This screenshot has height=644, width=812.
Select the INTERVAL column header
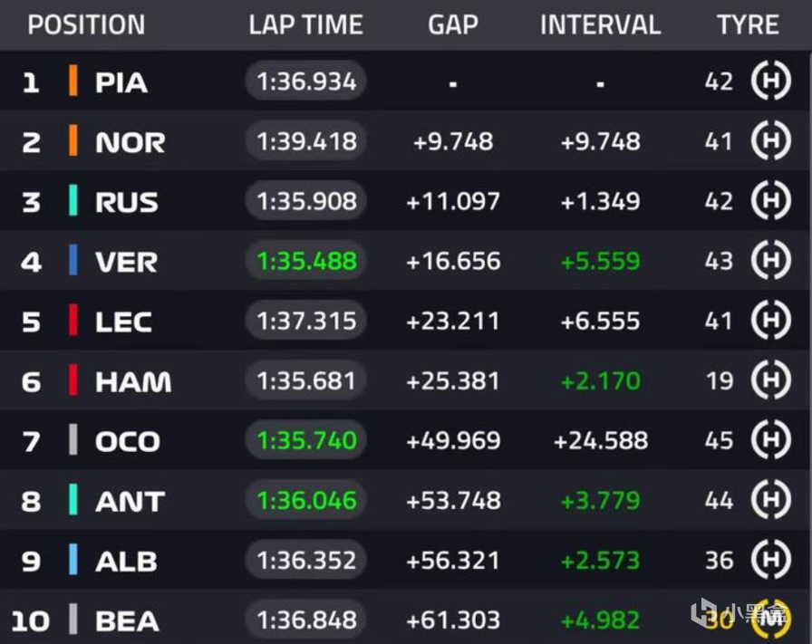(600, 24)
